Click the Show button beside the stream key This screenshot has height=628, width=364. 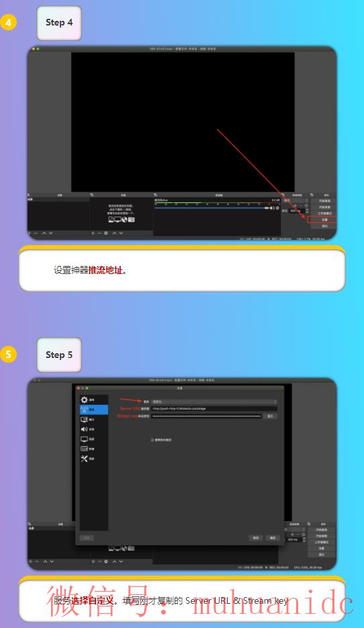click(270, 416)
